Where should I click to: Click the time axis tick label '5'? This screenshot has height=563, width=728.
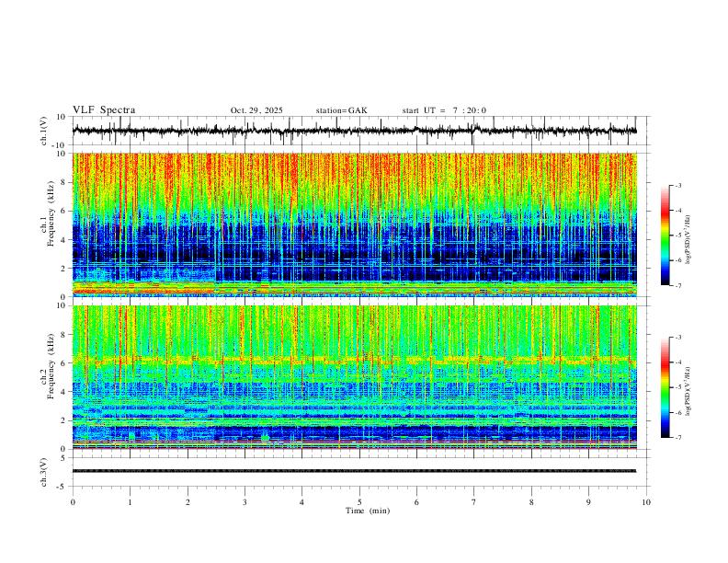tap(359, 502)
